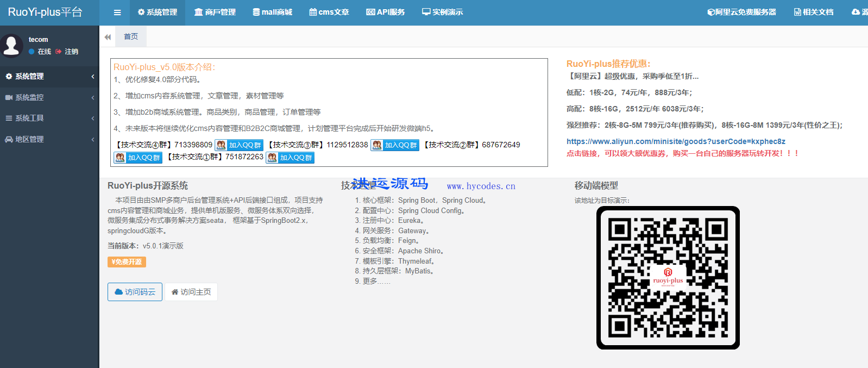The height and width of the screenshot is (368, 868).
Task: Click the cloud icon in 访问码云
Action: coord(119,292)
